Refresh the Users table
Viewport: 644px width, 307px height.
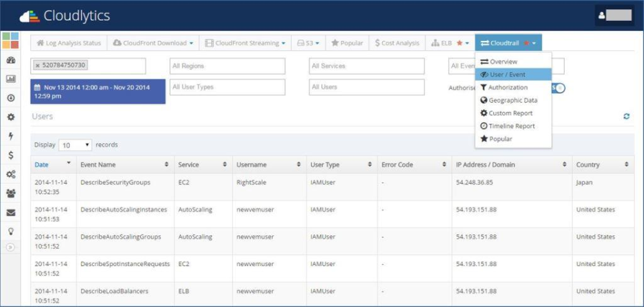[x=627, y=117]
